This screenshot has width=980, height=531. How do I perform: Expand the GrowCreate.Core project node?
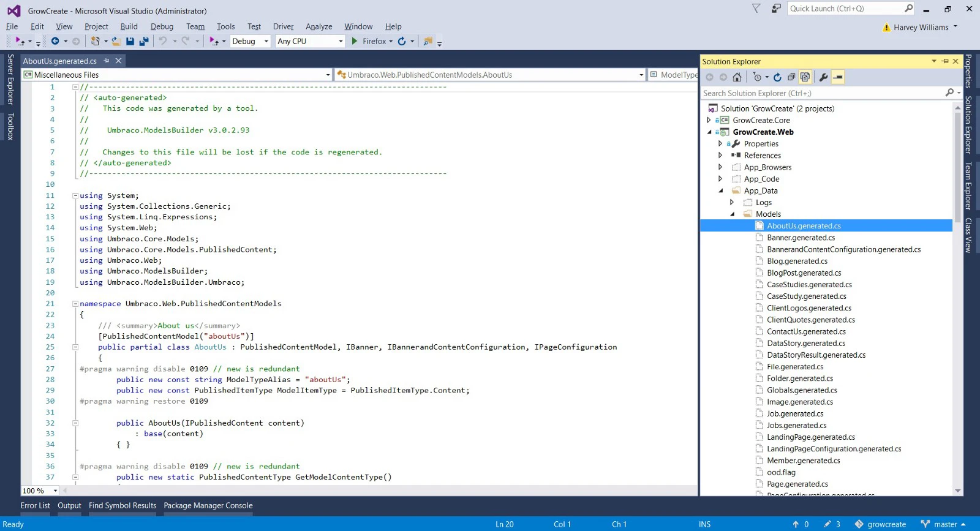click(709, 121)
